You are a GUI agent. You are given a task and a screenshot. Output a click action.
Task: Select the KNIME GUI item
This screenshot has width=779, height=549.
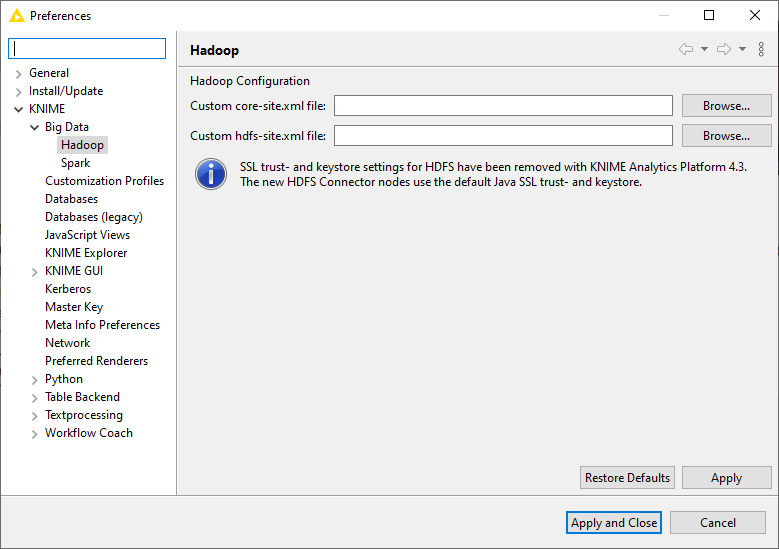74,271
